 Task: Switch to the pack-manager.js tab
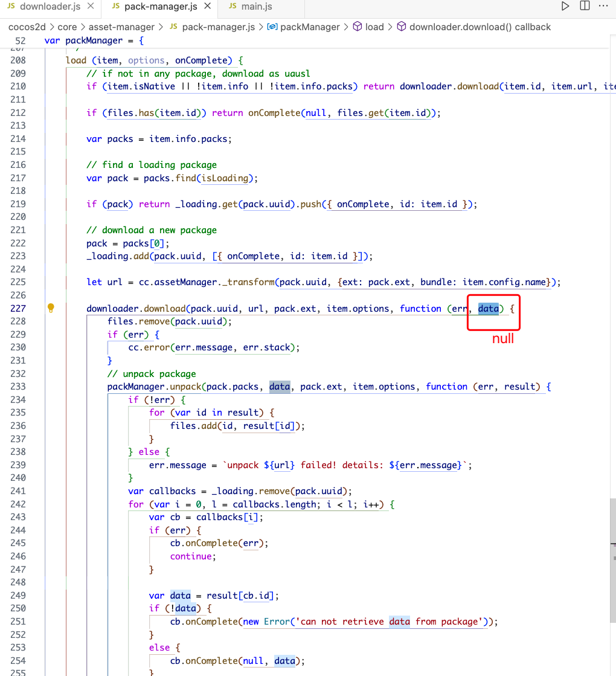(160, 7)
